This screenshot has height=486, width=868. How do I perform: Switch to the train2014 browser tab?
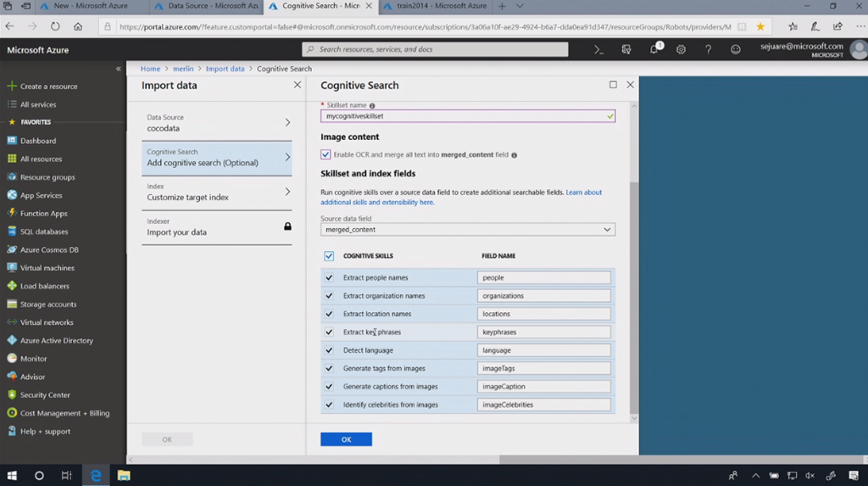[x=432, y=6]
